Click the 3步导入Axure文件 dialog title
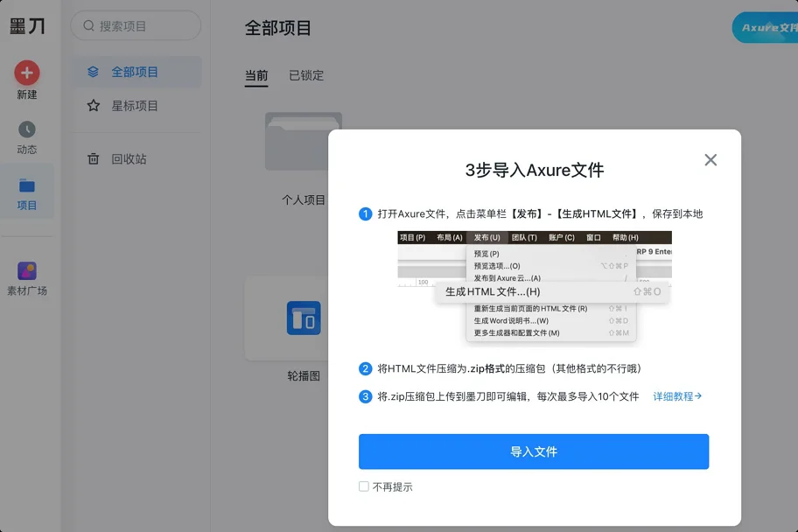This screenshot has height=532, width=798. [535, 170]
